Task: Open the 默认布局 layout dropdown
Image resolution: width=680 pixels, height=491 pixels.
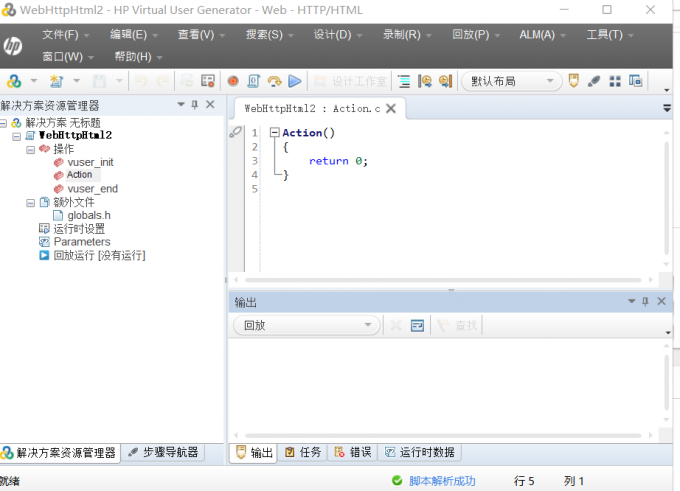Action: [x=512, y=81]
